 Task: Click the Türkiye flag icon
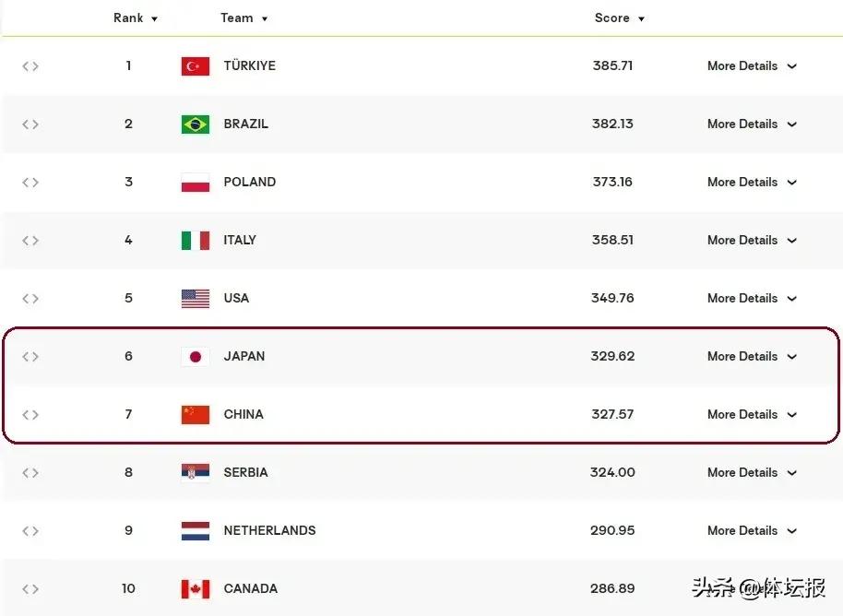[195, 66]
